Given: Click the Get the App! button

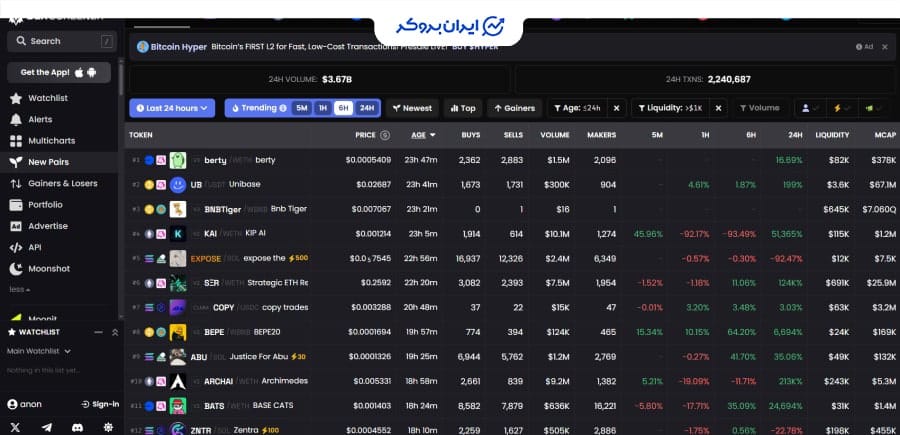Looking at the screenshot, I should [x=58, y=72].
